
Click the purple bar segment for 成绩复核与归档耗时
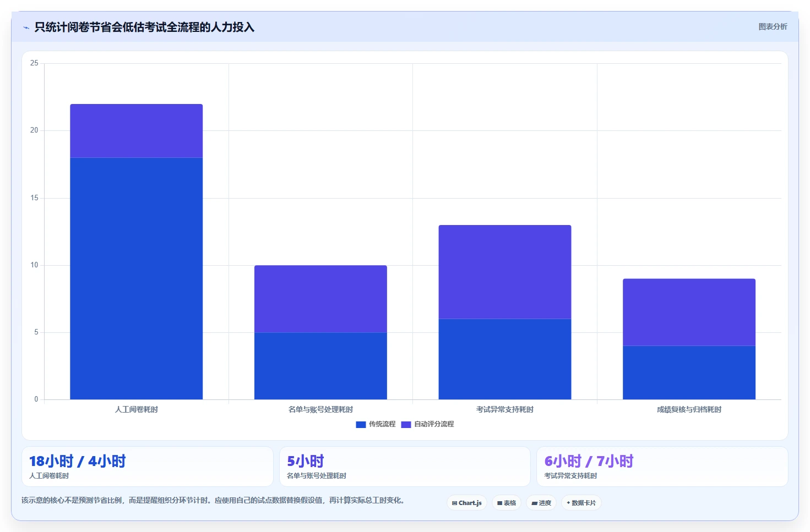click(689, 312)
